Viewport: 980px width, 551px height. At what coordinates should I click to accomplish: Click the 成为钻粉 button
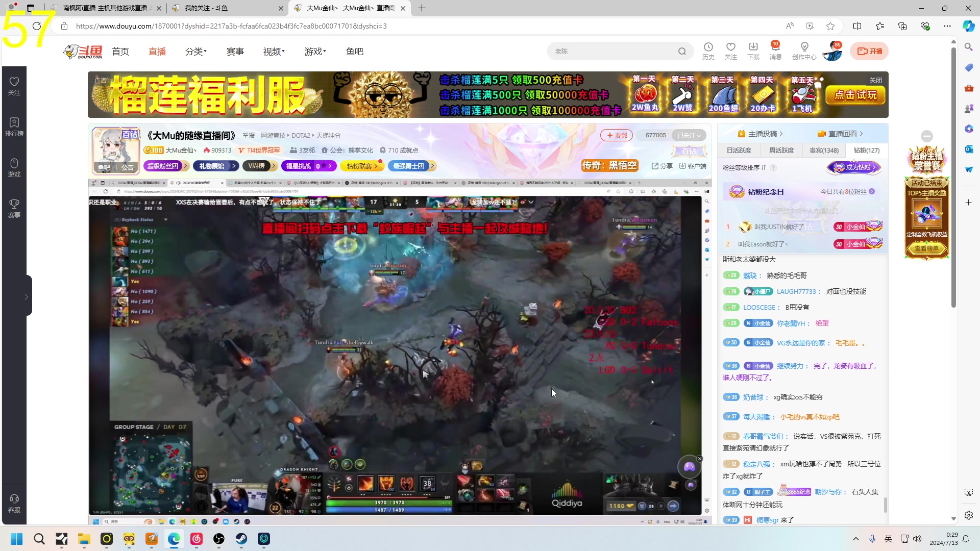point(854,167)
